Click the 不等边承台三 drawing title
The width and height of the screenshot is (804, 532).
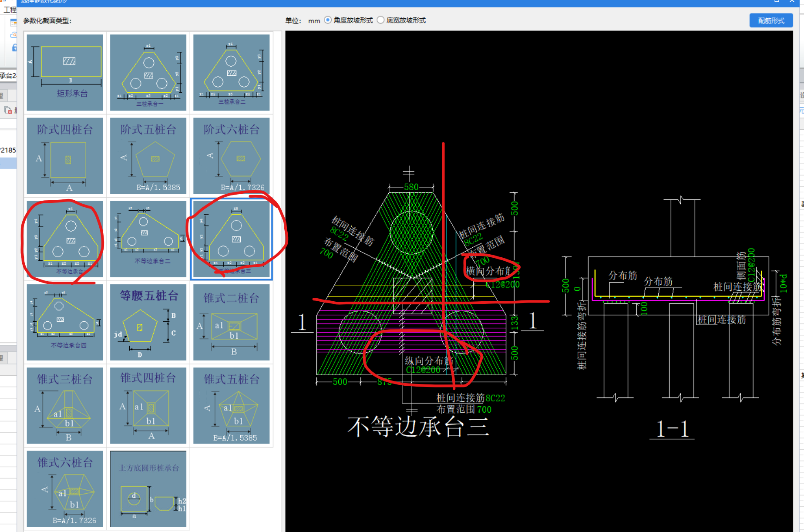[x=419, y=426]
